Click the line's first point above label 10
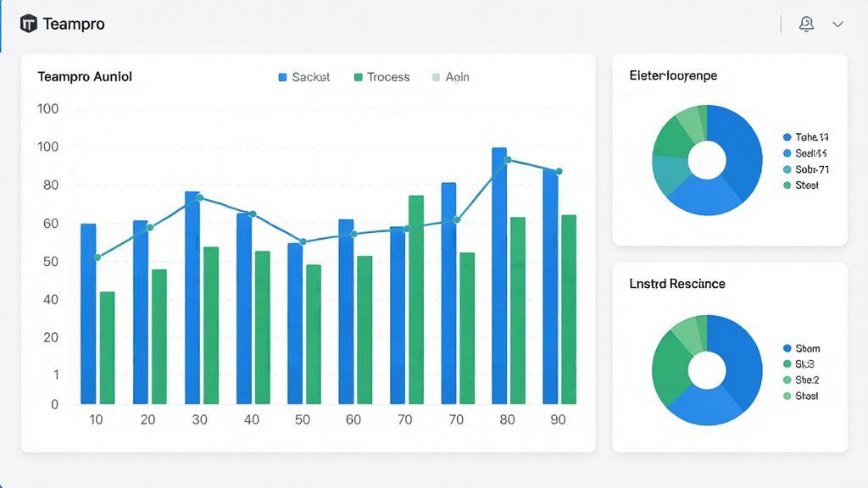Image resolution: width=868 pixels, height=488 pixels. pyautogui.click(x=97, y=258)
